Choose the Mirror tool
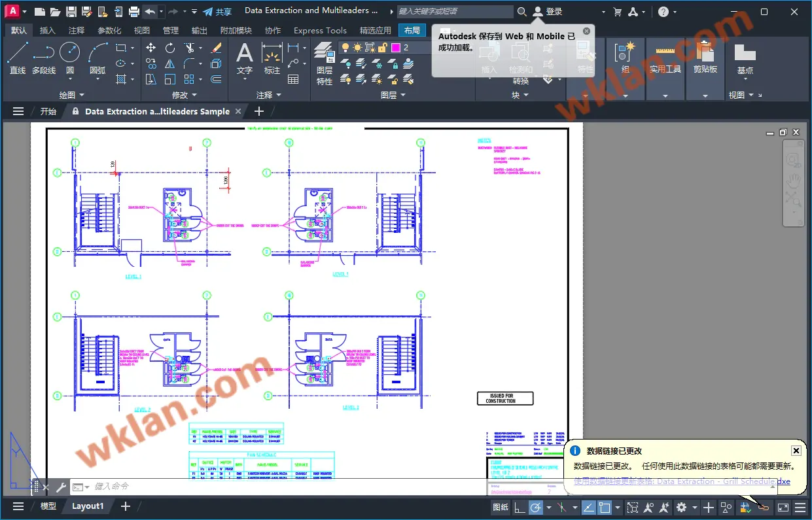The width and height of the screenshot is (812, 520). click(x=170, y=63)
